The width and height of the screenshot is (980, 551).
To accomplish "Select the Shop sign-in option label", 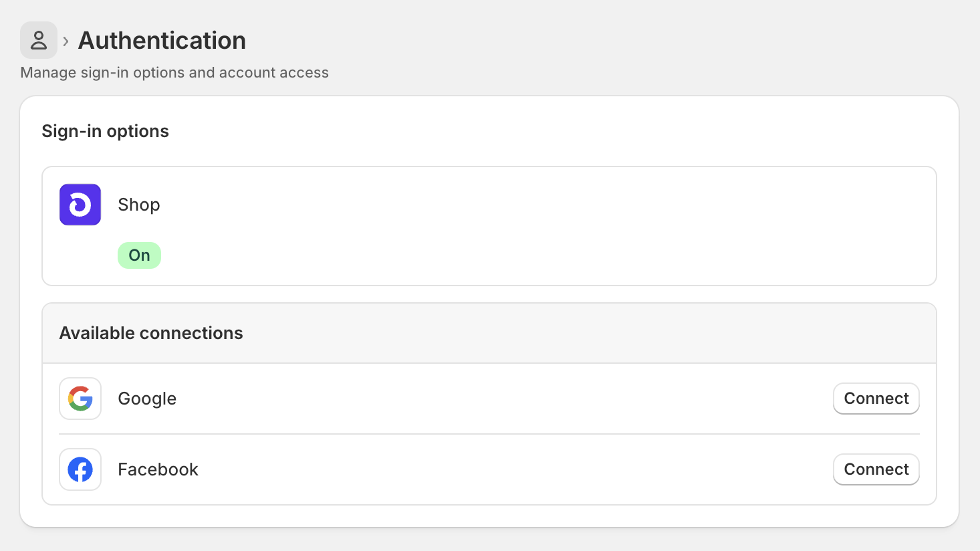I will pyautogui.click(x=139, y=205).
